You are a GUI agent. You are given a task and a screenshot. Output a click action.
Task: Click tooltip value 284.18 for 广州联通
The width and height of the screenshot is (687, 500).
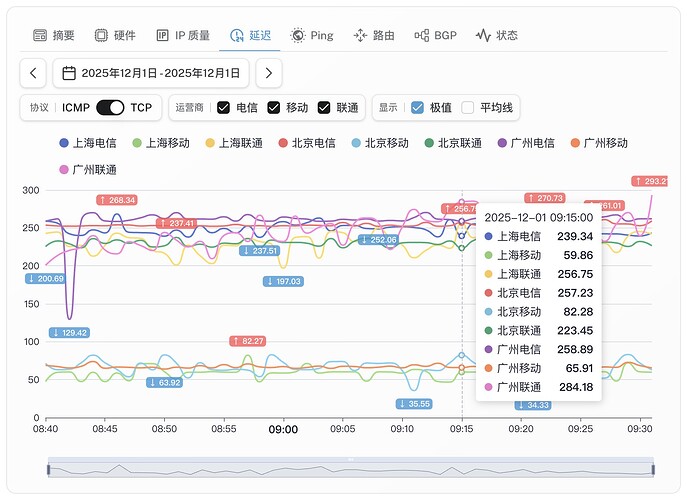pyautogui.click(x=576, y=387)
